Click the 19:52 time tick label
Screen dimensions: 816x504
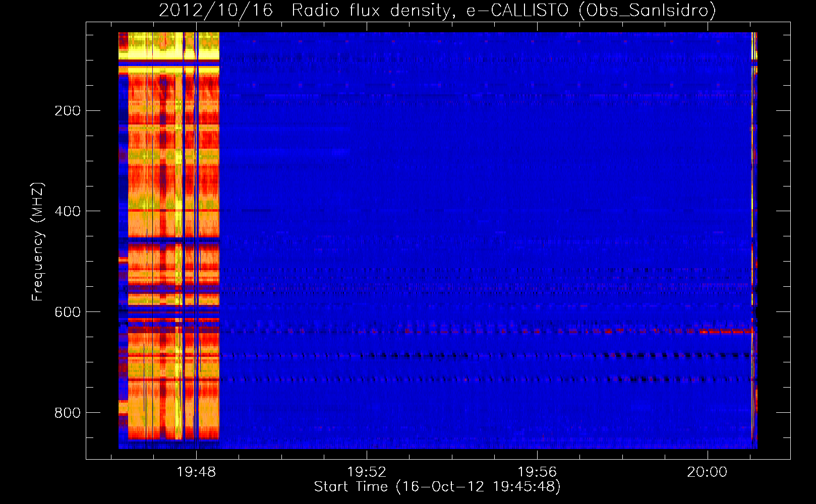[x=367, y=472]
